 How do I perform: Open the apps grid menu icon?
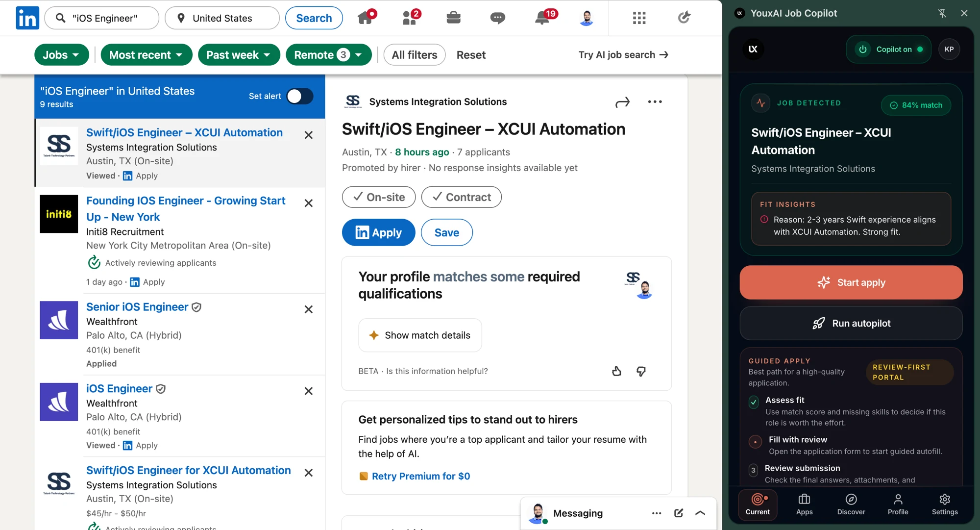click(639, 18)
